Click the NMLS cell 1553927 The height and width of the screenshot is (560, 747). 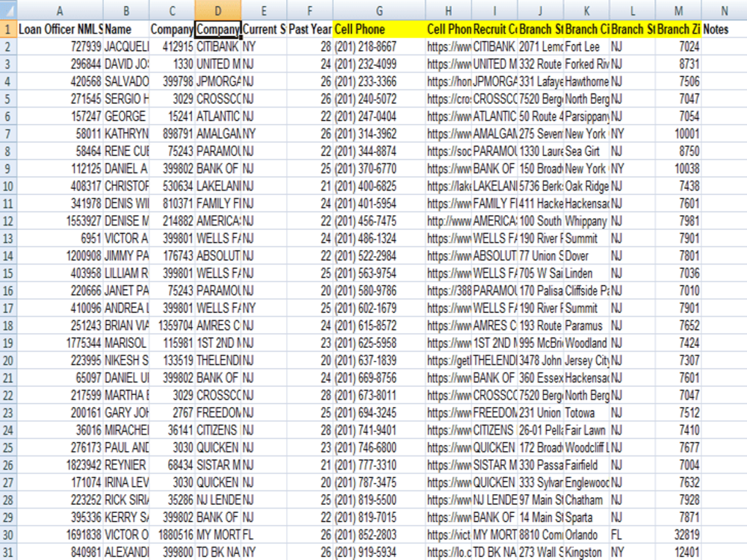coord(60,221)
